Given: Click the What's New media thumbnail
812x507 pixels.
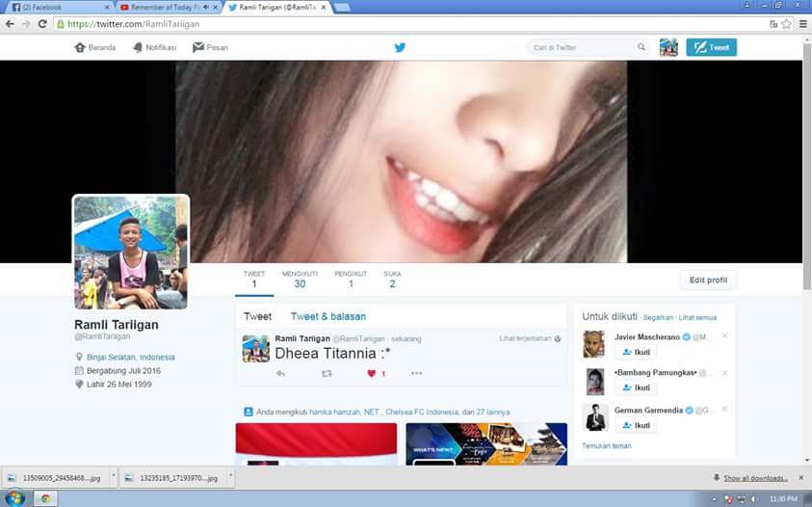Looking at the screenshot, I should click(x=486, y=444).
